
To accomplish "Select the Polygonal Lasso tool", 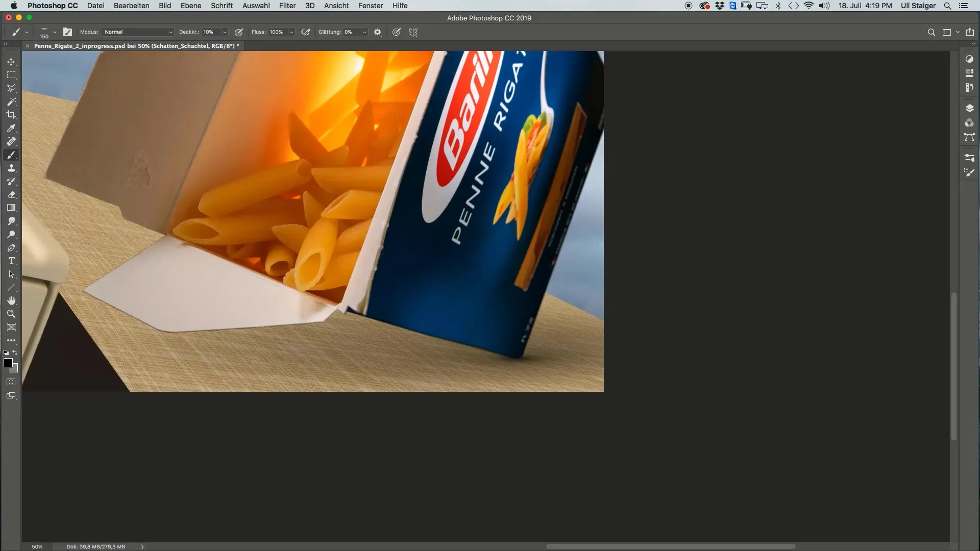I will (x=11, y=88).
